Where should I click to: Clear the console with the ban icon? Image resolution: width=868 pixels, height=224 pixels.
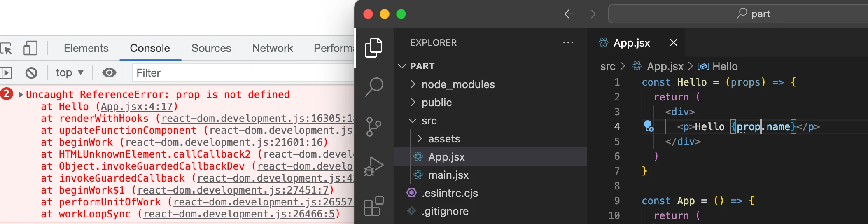click(31, 73)
